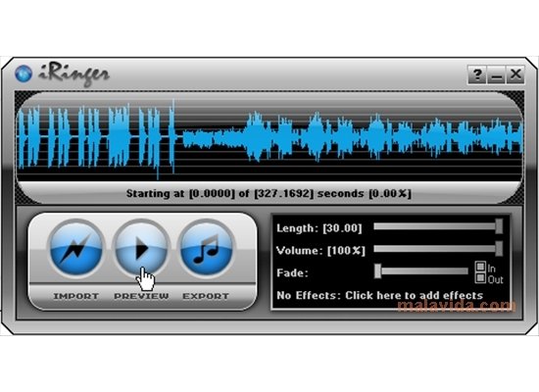The height and width of the screenshot is (392, 539).
Task: Click the 'Fade:' label
Action: [292, 273]
